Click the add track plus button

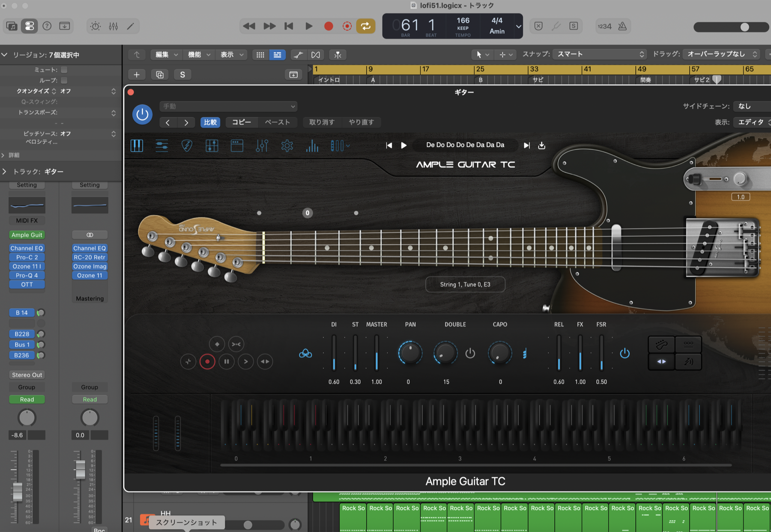click(137, 74)
